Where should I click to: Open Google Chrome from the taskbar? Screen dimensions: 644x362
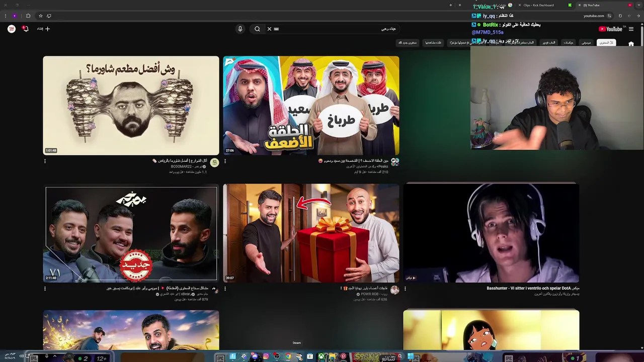tap(288, 356)
